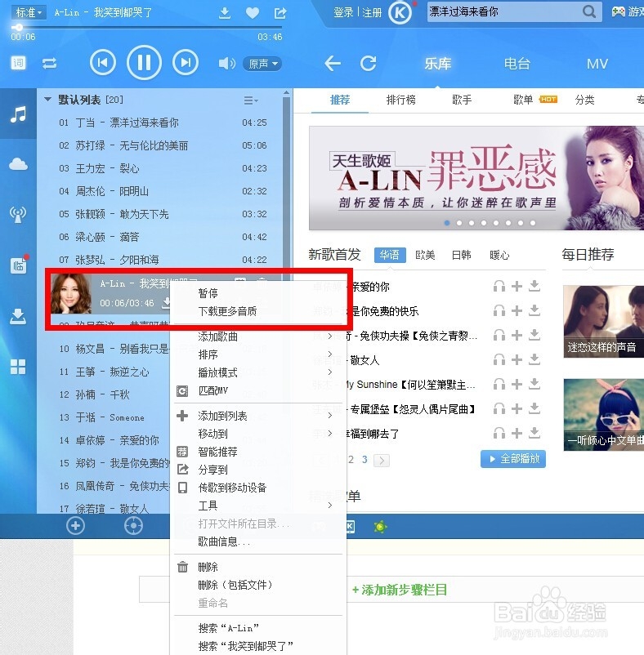This screenshot has width=644, height=655.
Task: Expand the 工具 submenu
Action: [x=258, y=506]
